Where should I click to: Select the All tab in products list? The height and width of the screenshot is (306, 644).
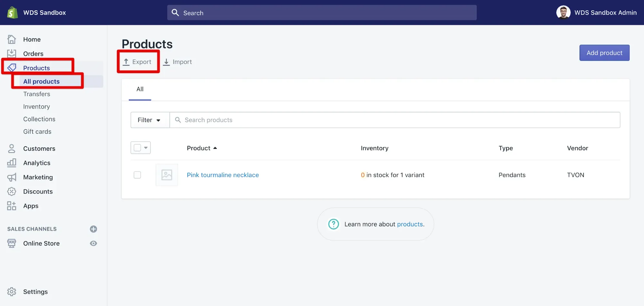point(140,89)
